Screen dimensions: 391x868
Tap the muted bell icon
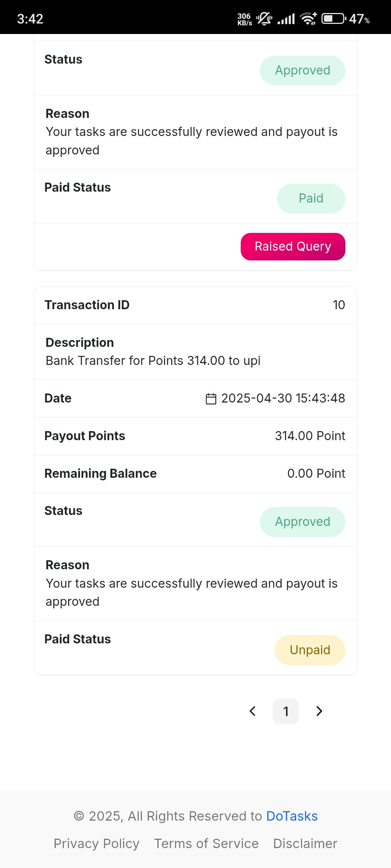[264, 18]
